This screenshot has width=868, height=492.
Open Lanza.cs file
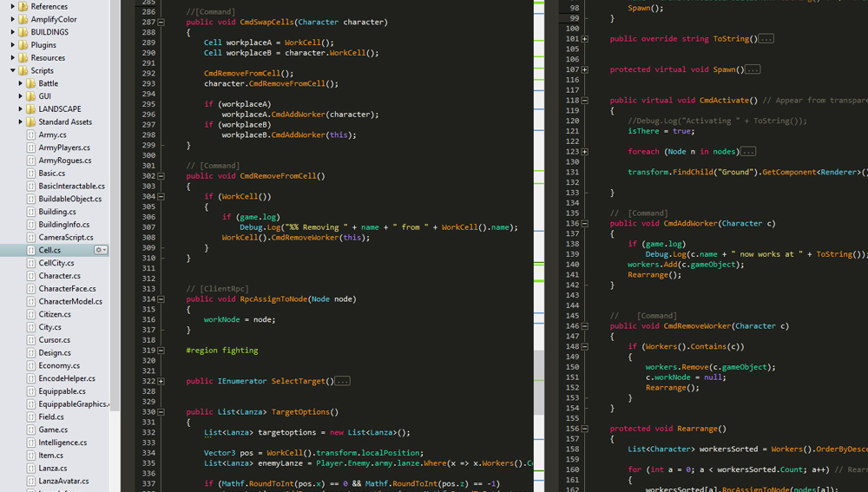[x=53, y=469]
